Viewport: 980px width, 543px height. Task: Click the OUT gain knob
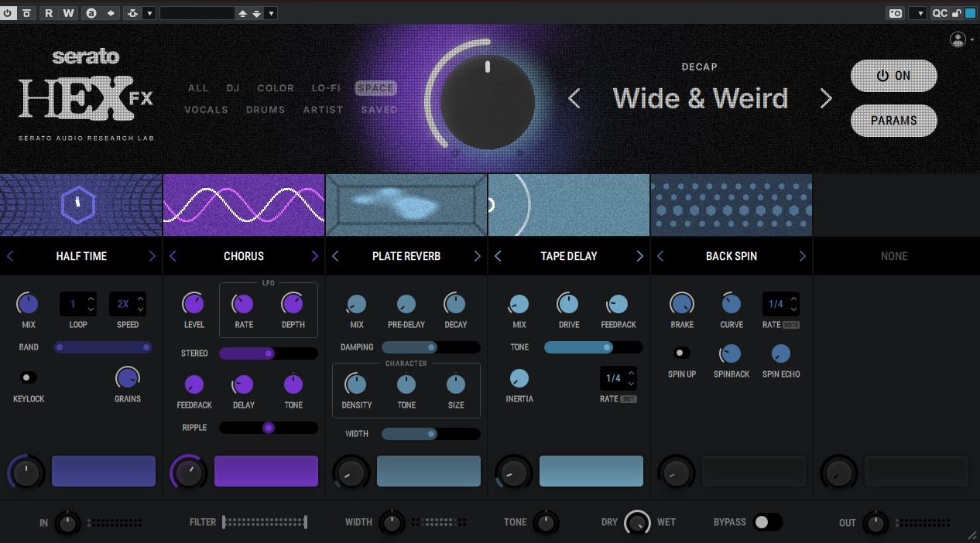(875, 523)
